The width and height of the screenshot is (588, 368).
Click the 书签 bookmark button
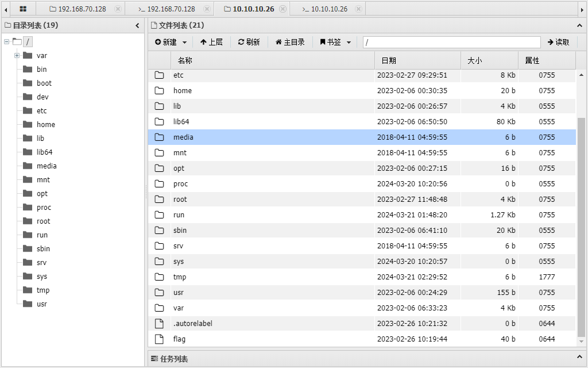click(330, 42)
